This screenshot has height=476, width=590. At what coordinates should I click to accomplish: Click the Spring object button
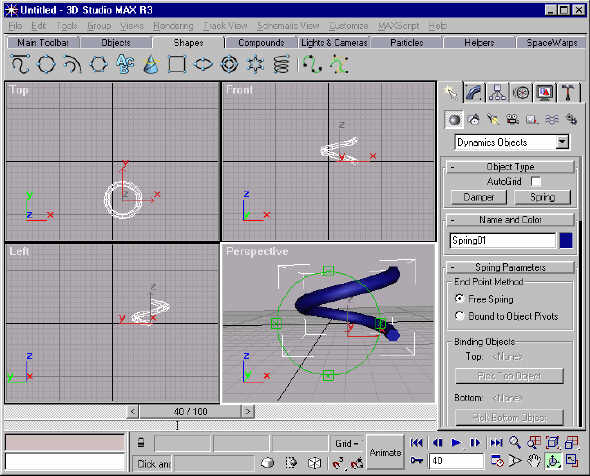point(542,197)
